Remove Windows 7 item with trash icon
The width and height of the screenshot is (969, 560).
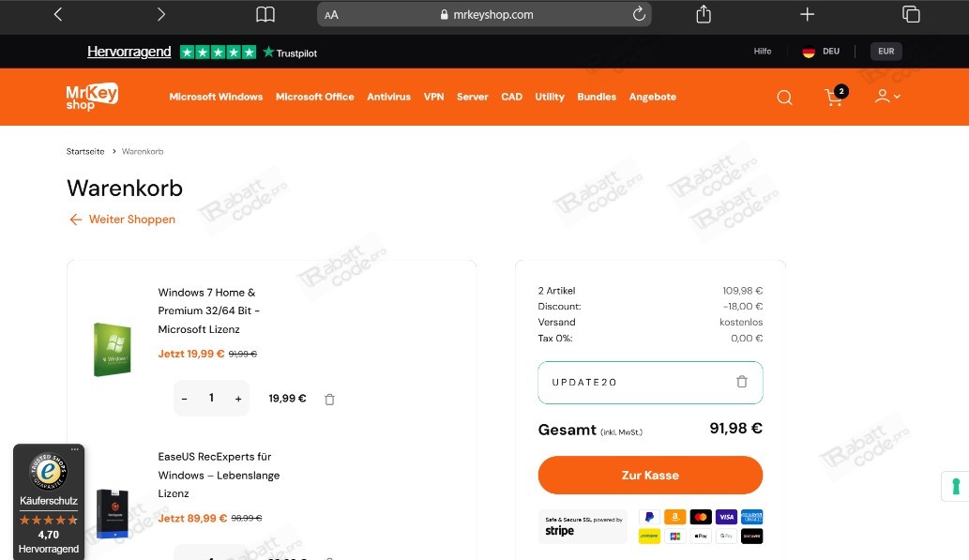tap(329, 400)
